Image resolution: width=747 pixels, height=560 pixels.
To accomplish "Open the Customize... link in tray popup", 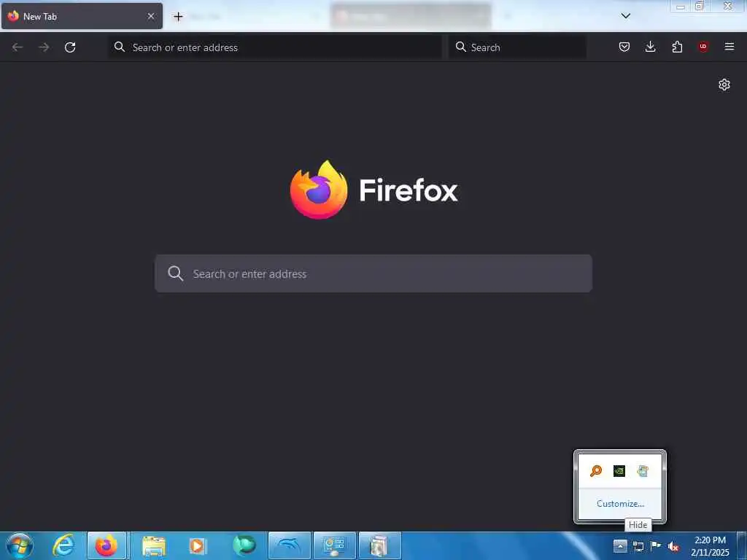I will 620,503.
